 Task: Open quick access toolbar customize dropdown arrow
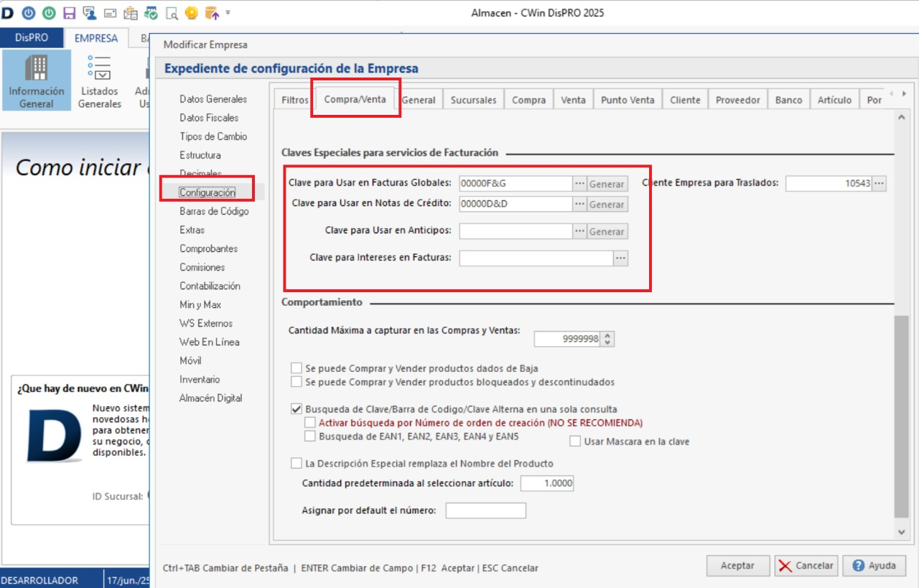pos(228,13)
